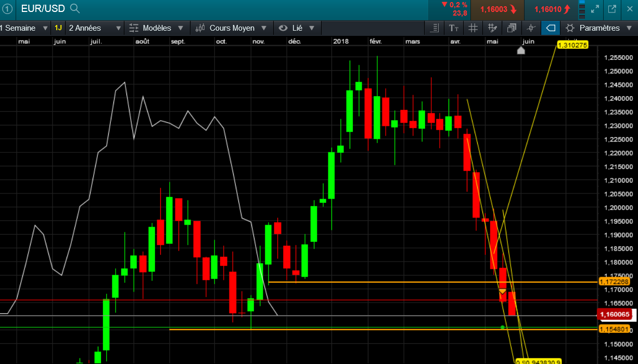This screenshot has width=638, height=364.
Task: Open the grid color picker tool icon
Action: coord(492,28)
